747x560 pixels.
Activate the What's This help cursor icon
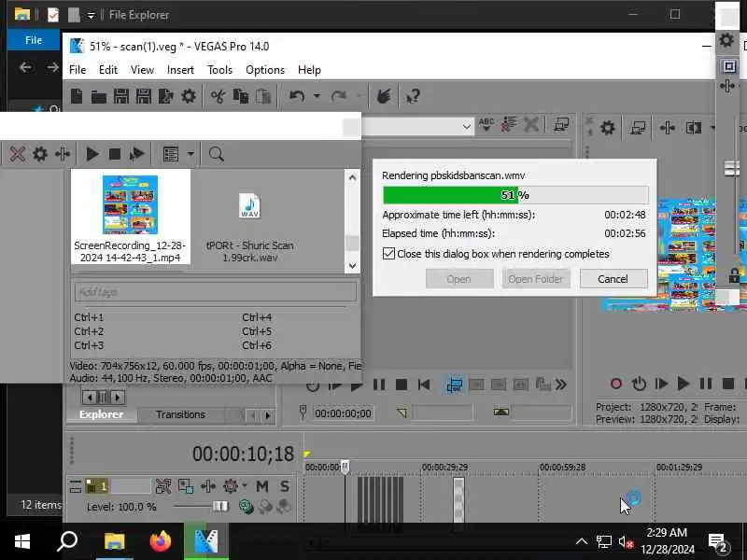(x=413, y=97)
